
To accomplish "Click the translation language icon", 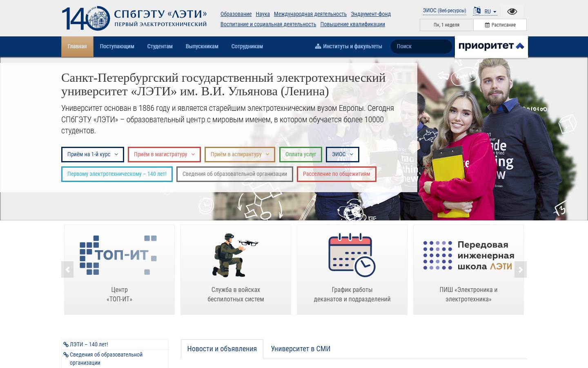I will (x=477, y=11).
